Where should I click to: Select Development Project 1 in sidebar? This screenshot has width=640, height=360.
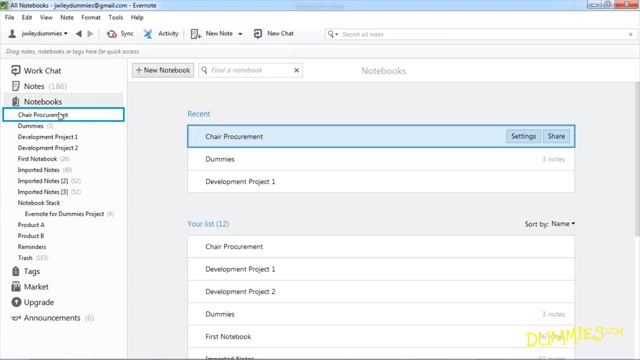click(48, 137)
